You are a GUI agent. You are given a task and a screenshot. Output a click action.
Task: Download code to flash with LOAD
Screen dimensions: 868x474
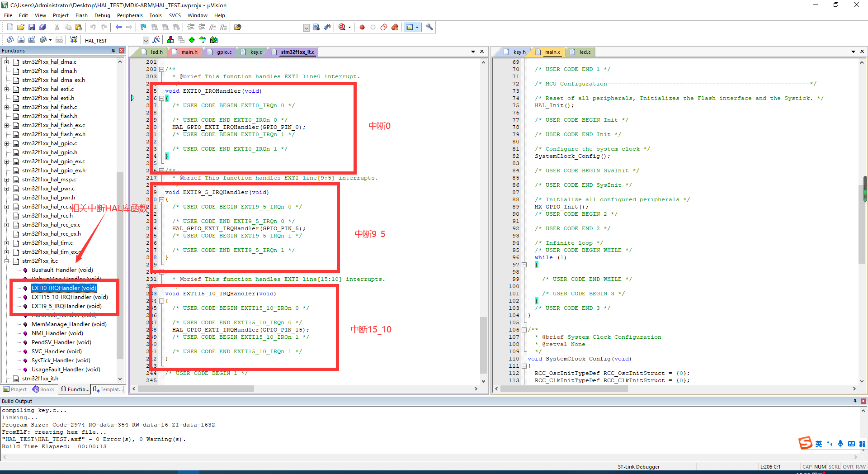74,40
